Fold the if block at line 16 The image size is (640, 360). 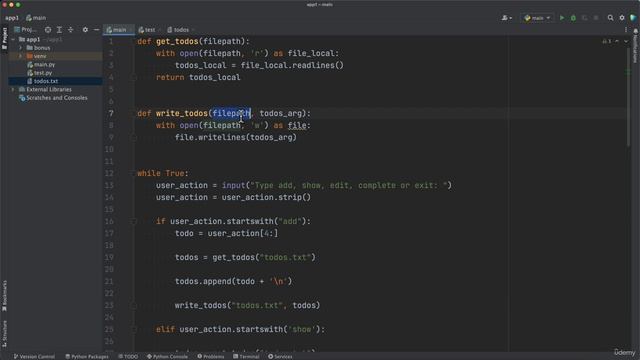[133, 221]
